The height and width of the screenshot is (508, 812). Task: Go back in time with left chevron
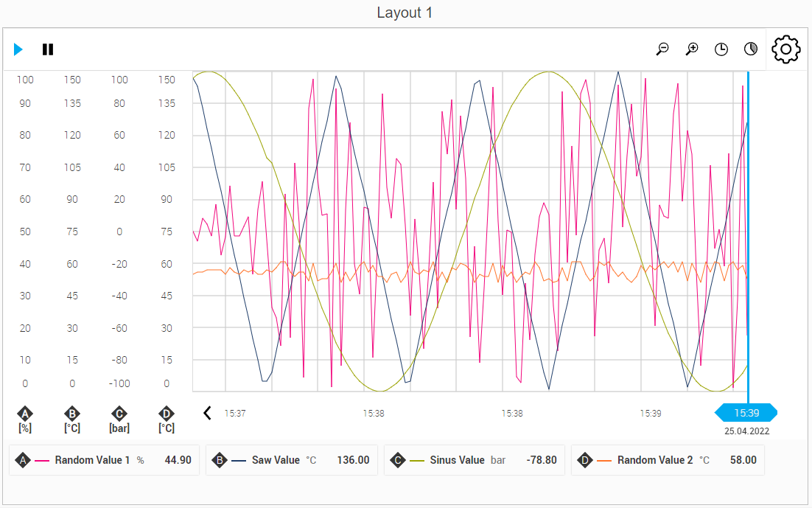(x=207, y=413)
